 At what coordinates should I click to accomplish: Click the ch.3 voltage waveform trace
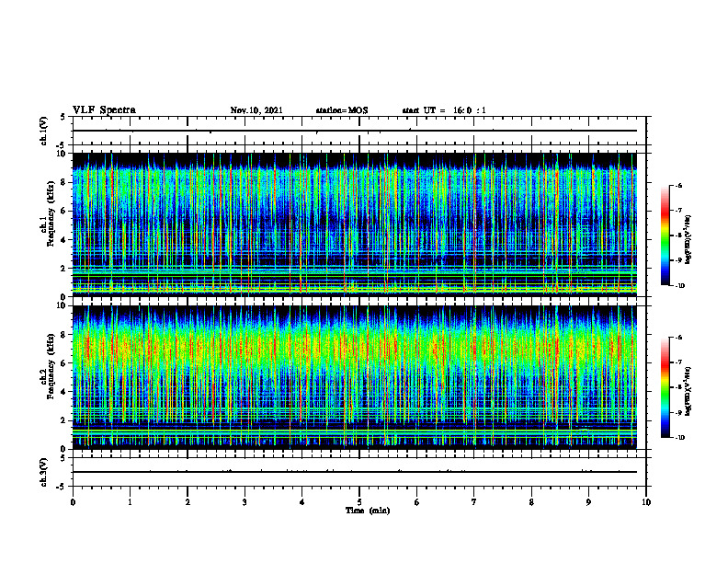click(355, 472)
